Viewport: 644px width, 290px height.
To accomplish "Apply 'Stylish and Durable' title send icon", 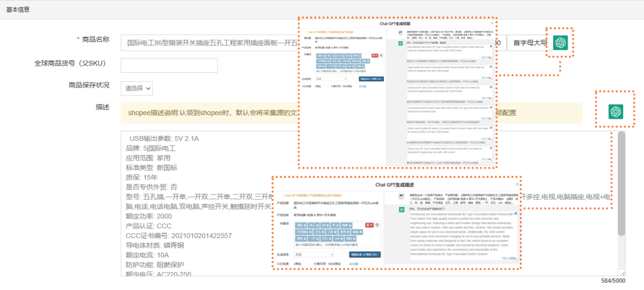I will pos(490,128).
